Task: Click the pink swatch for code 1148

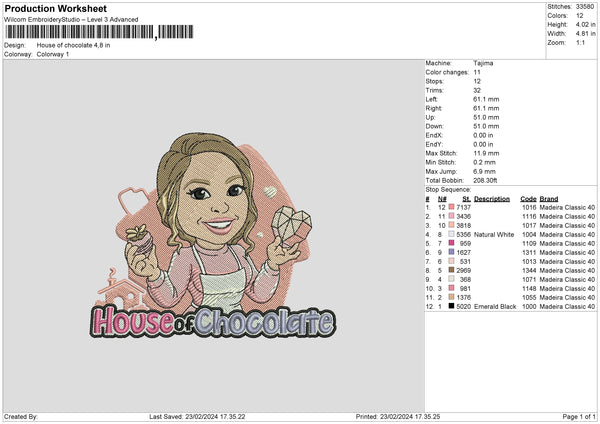Action: click(452, 288)
